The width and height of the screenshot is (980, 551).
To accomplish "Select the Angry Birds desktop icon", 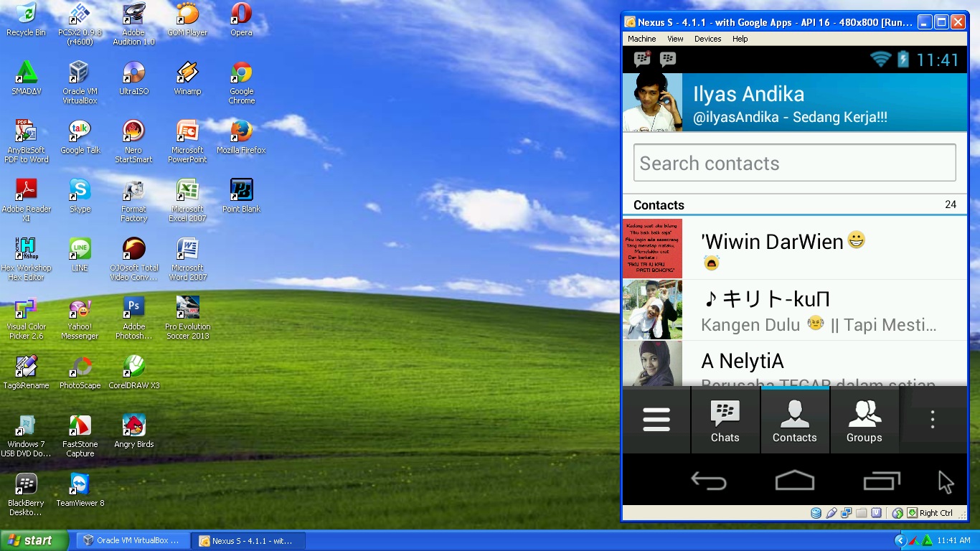I will tap(133, 431).
